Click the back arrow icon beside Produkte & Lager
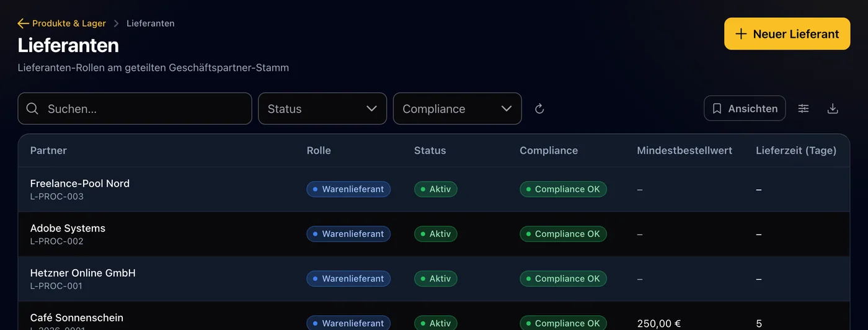The width and height of the screenshot is (868, 330). [24, 24]
